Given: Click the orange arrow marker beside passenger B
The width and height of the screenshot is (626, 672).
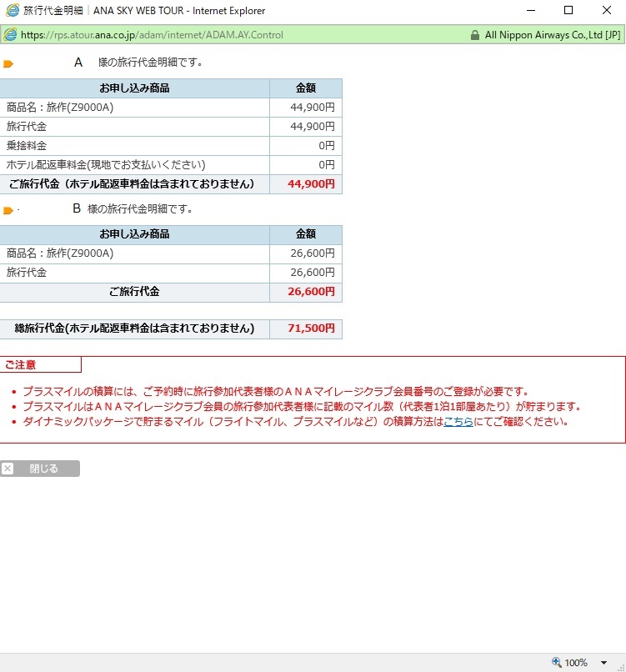Looking at the screenshot, I should pyautogui.click(x=8, y=210).
